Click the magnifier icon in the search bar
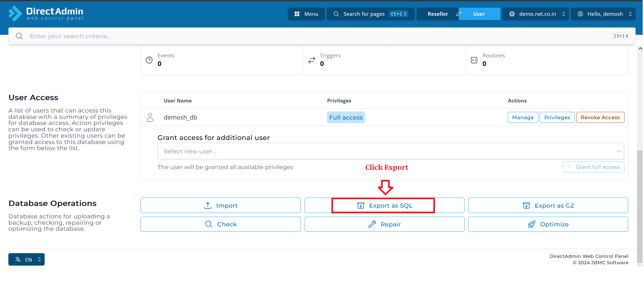Image resolution: width=644 pixels, height=289 pixels. coord(19,36)
